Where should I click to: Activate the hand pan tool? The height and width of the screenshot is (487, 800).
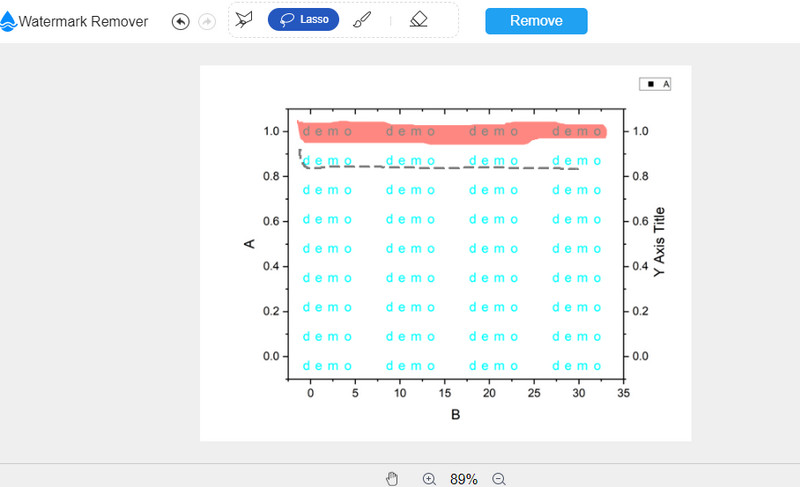click(392, 479)
